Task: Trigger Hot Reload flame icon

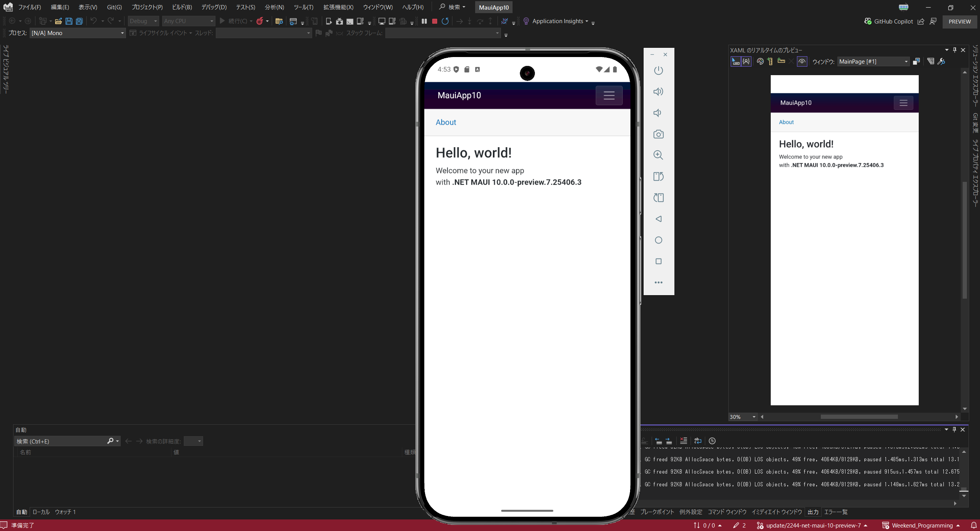Action: click(260, 21)
